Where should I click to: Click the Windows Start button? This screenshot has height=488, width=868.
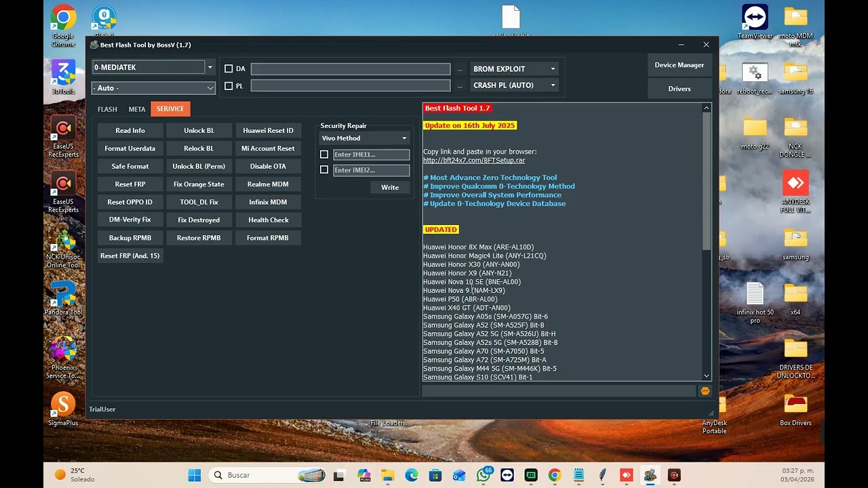(x=195, y=475)
